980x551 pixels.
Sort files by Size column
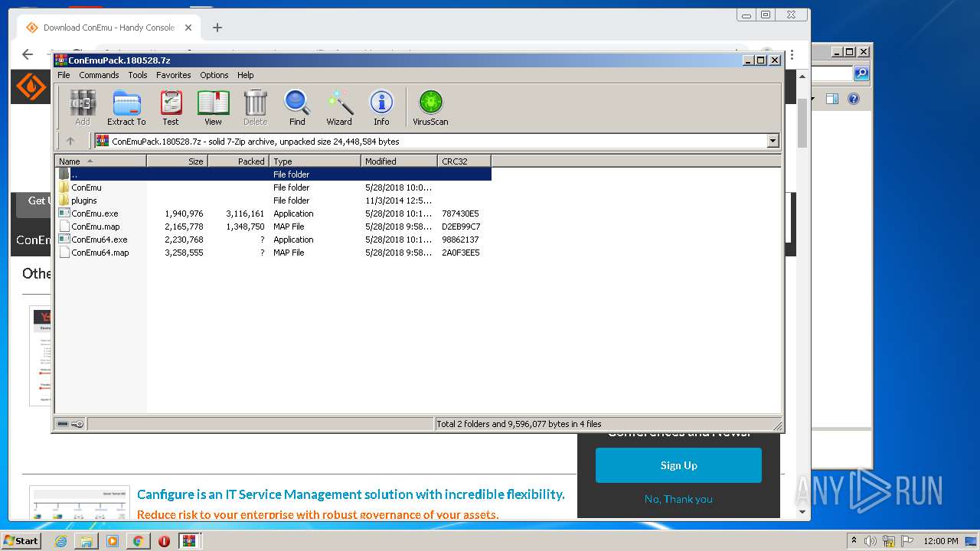coord(177,161)
